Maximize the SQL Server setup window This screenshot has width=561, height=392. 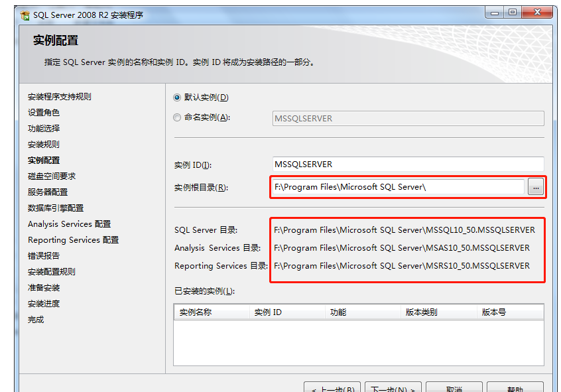513,13
